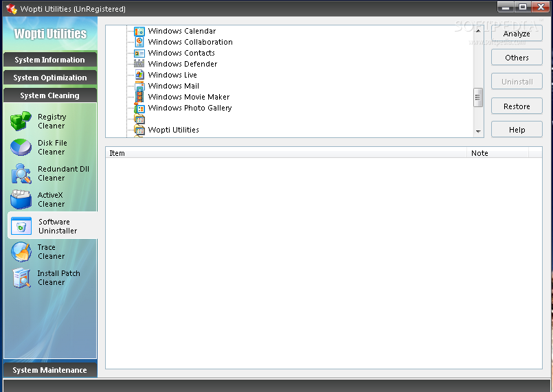Click the Windows Collaboration program icon

pos(139,42)
